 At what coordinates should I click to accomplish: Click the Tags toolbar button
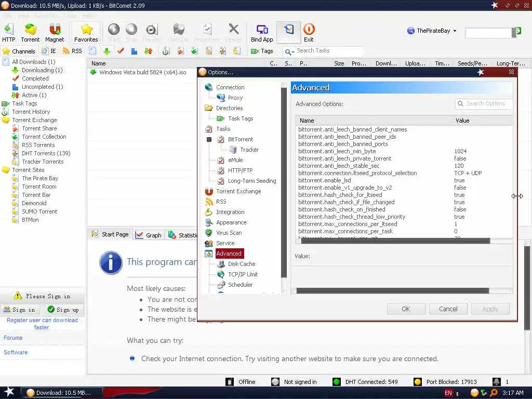(x=262, y=51)
